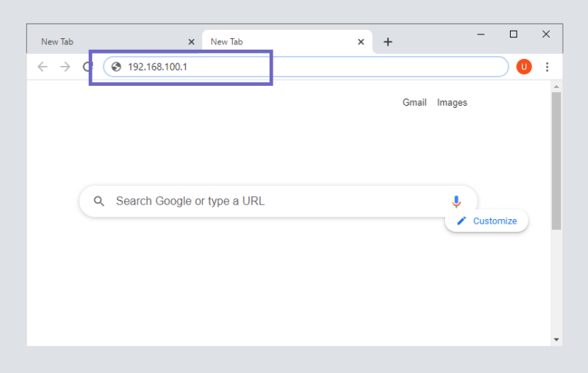Open the Gmail link
The height and width of the screenshot is (373, 588).
(x=414, y=103)
